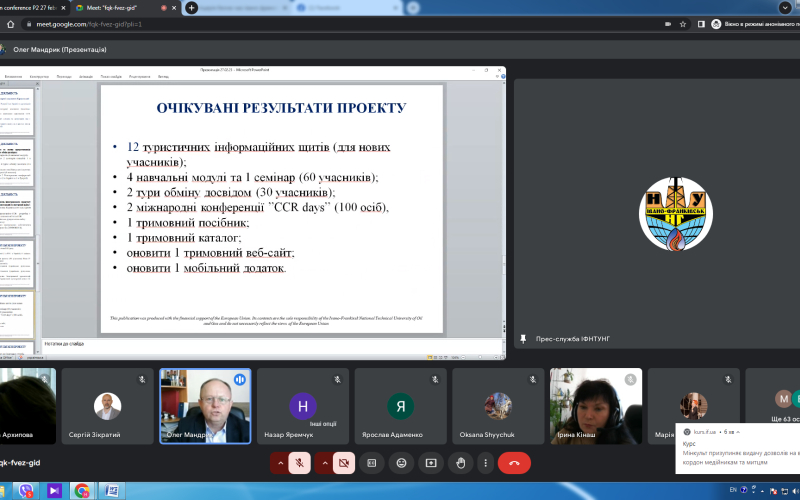800x500 pixels.
Task: Open a new browser tab
Action: pos(191,8)
